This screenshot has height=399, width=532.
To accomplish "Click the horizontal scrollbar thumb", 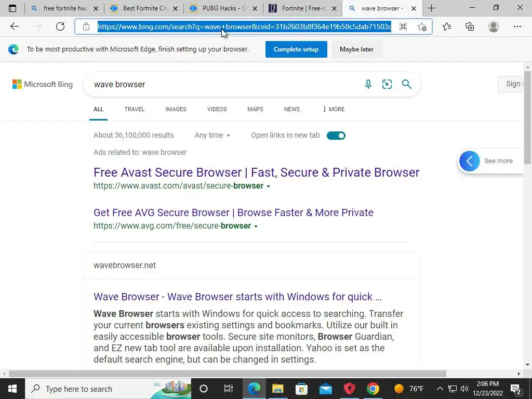I will coord(227,374).
